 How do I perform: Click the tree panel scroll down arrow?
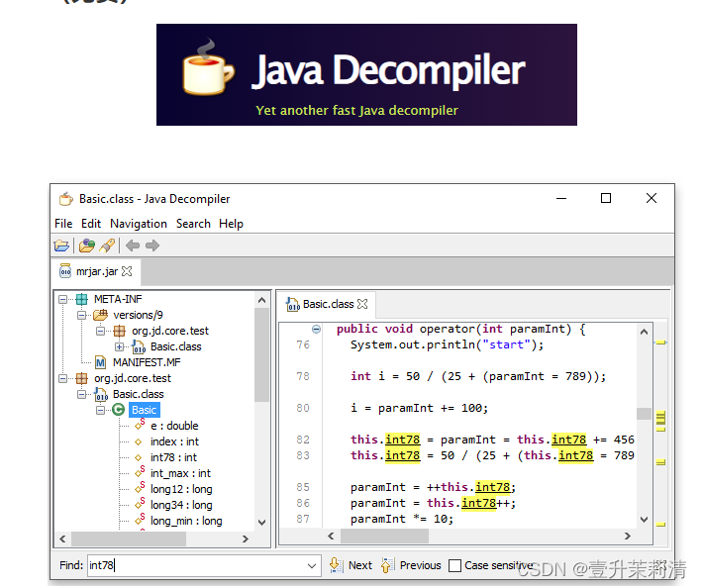pyautogui.click(x=262, y=523)
